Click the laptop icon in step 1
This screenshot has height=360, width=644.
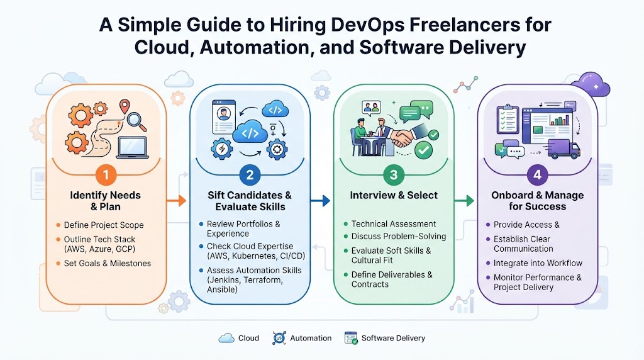[x=132, y=147]
